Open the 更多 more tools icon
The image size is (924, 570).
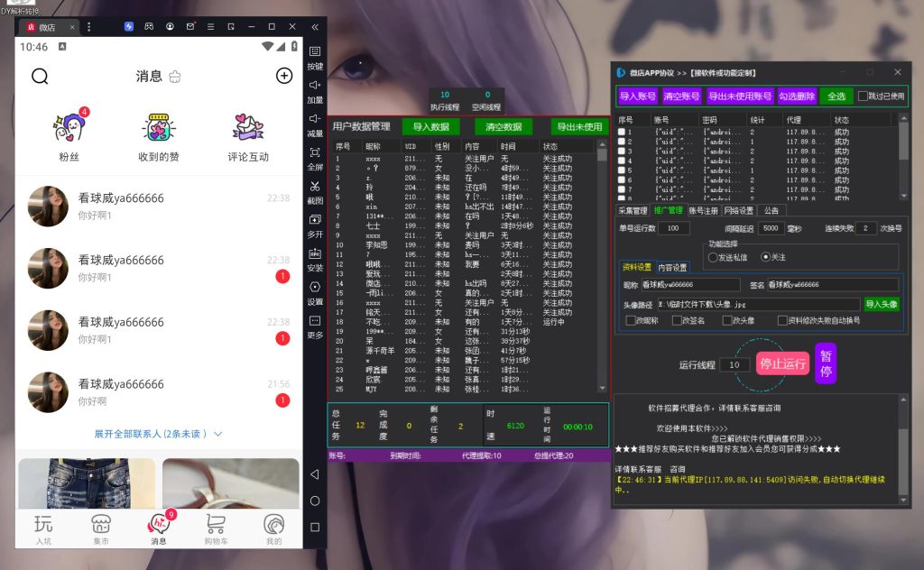(x=315, y=326)
